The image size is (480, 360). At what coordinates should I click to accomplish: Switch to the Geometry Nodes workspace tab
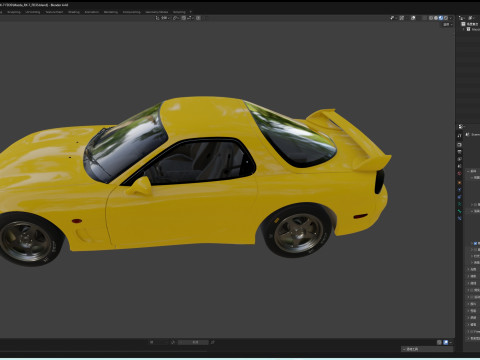point(156,12)
